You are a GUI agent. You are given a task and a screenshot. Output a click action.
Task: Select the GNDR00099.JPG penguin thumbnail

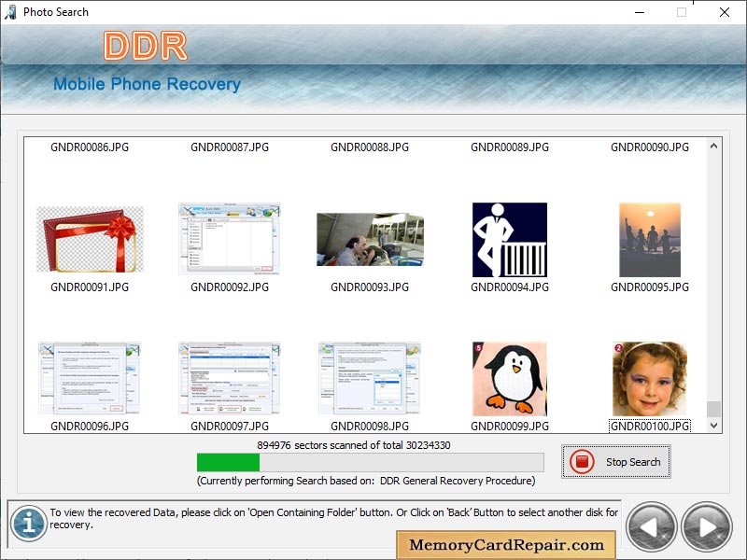pyautogui.click(x=510, y=379)
